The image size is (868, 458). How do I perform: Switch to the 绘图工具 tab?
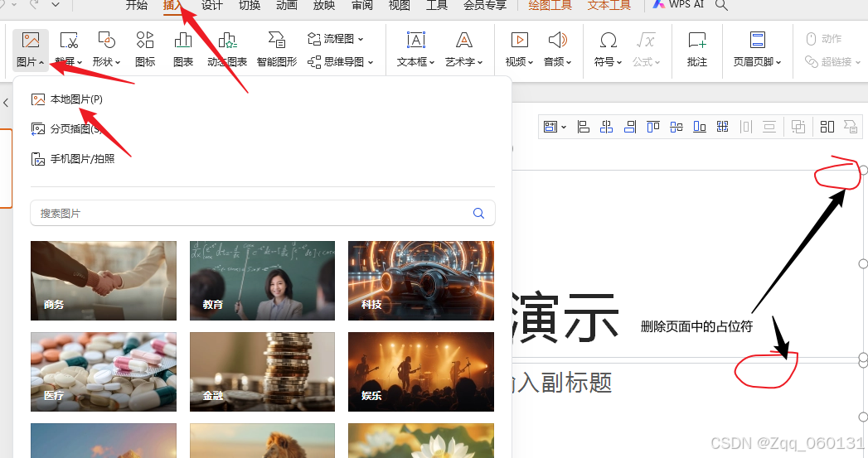(550, 5)
